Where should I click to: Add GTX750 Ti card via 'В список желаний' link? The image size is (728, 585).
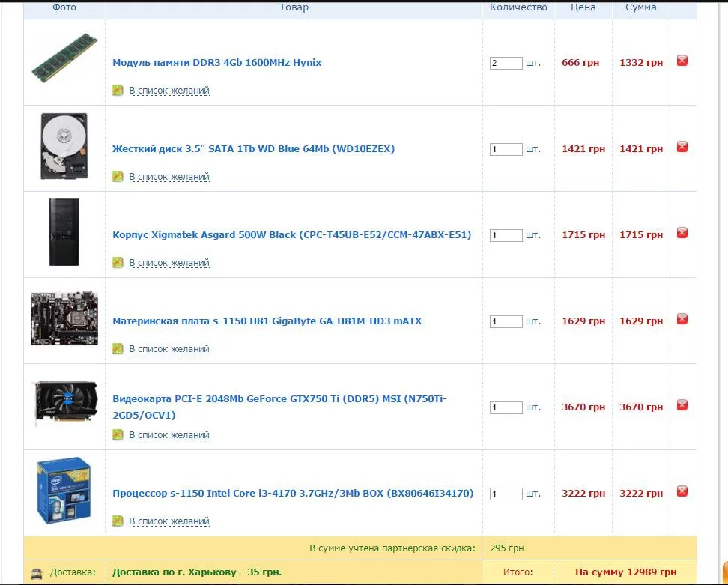(x=169, y=435)
